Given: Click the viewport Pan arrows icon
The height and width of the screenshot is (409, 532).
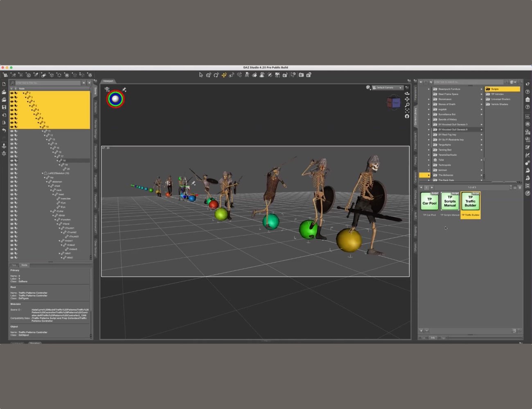Looking at the screenshot, I should [407, 99].
